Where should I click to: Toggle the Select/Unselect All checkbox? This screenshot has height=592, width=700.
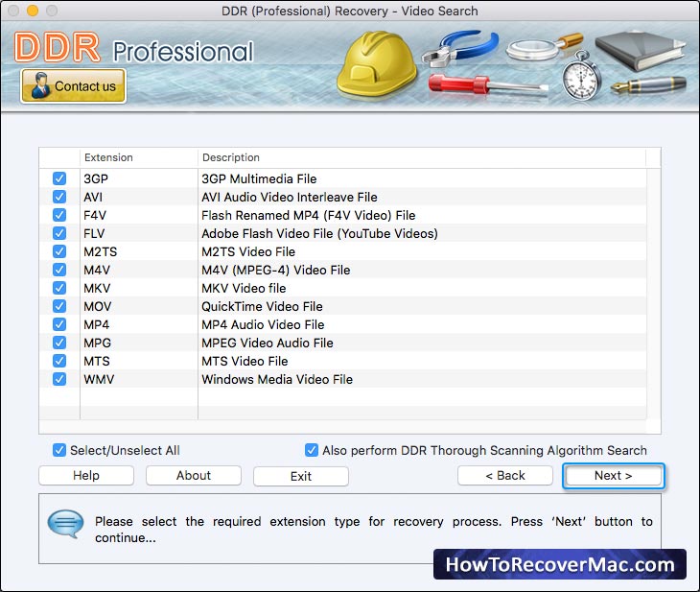59,450
